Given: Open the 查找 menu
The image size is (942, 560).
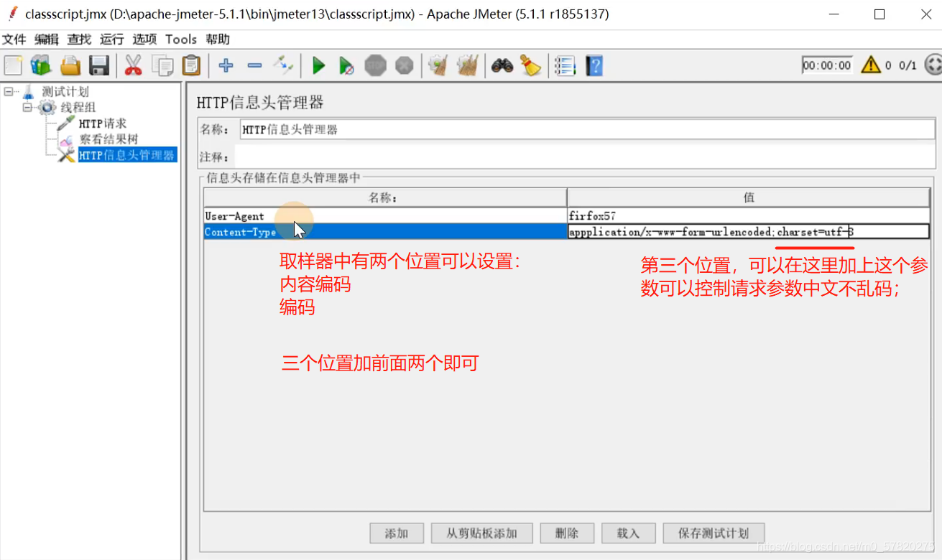Looking at the screenshot, I should coord(79,39).
